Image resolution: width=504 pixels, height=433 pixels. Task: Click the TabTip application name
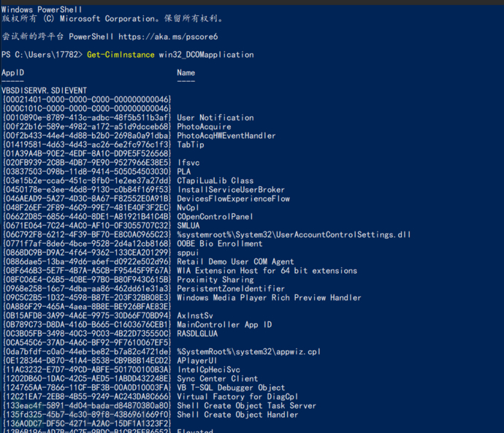(x=191, y=145)
